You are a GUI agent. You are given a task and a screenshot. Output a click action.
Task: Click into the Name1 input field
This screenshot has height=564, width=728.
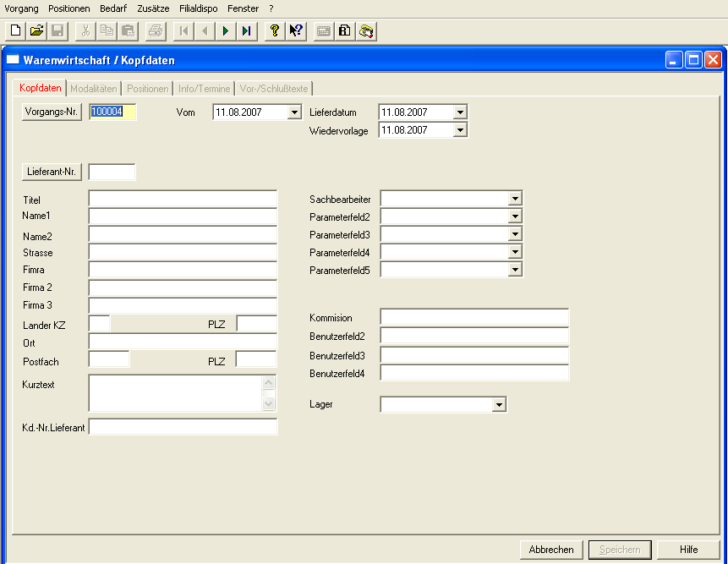pyautogui.click(x=183, y=216)
